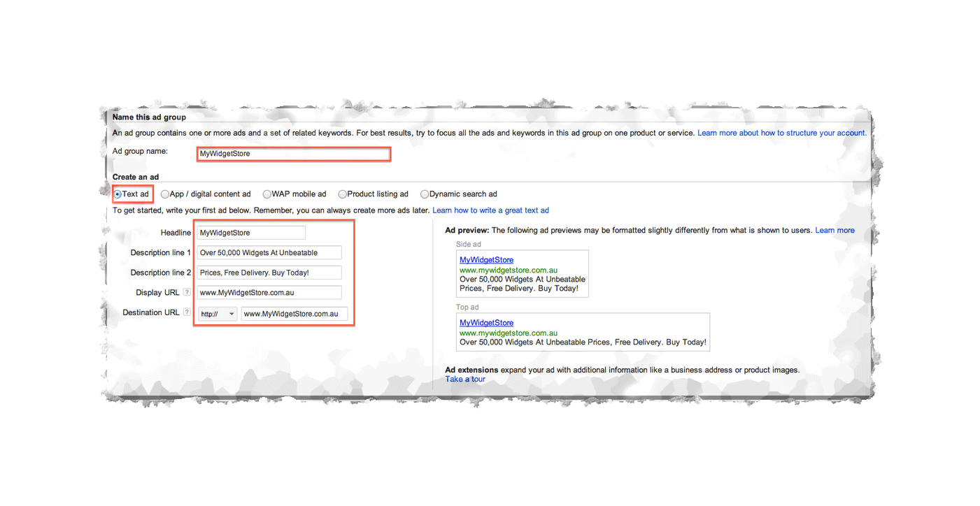Focus the Ad group name field

[293, 154]
